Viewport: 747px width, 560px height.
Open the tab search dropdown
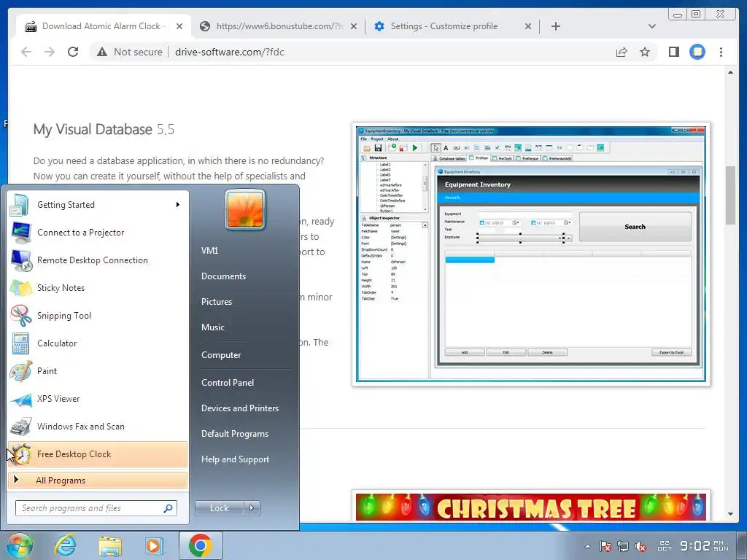click(x=652, y=26)
